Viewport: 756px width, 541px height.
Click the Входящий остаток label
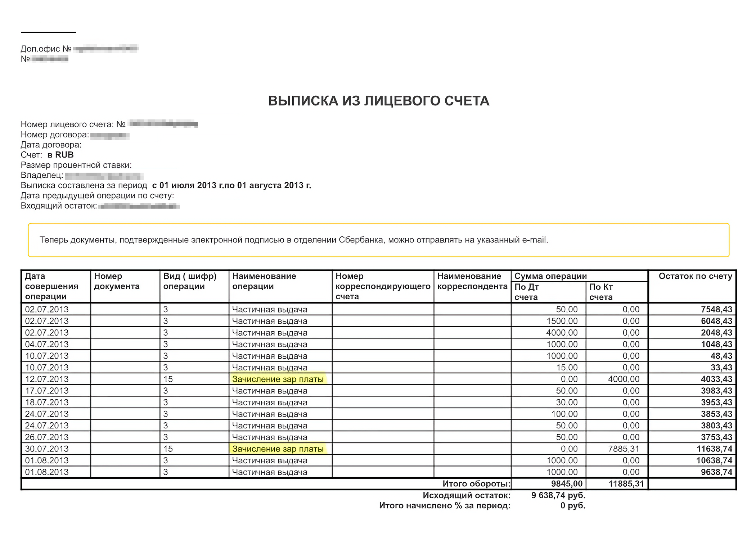click(x=59, y=206)
